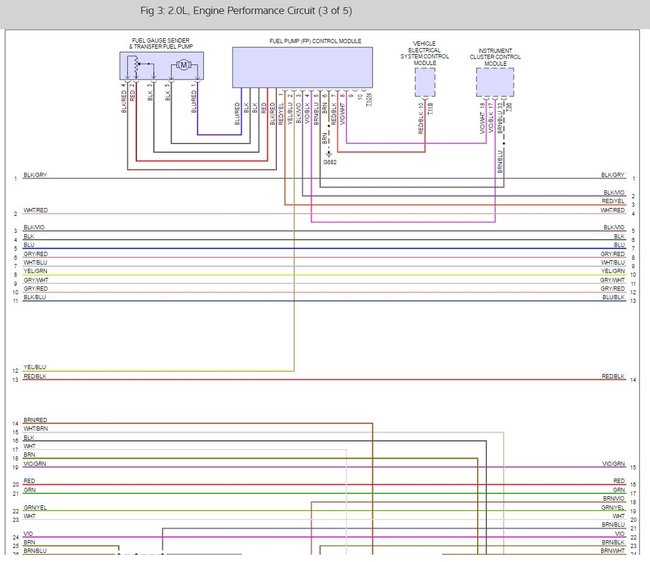
Task: Click the 'VIO/BLK 17' pin label
Action: coord(491,117)
